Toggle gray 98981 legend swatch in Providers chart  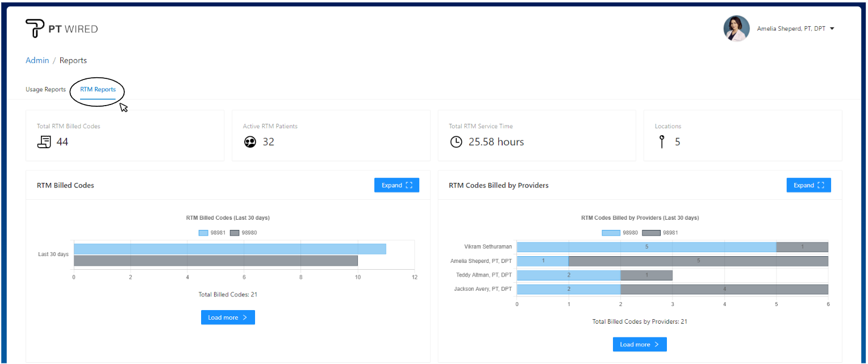(651, 233)
